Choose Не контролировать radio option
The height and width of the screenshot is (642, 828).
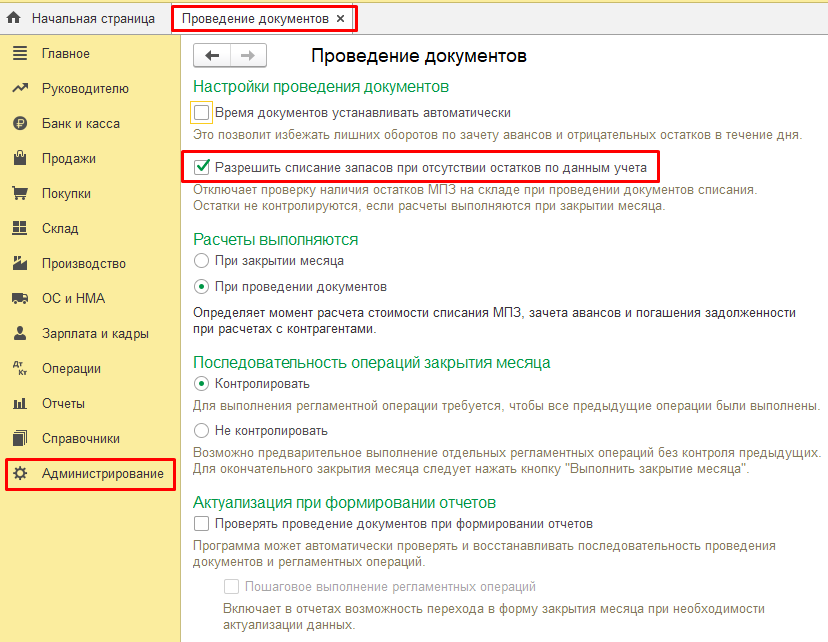pos(202,431)
